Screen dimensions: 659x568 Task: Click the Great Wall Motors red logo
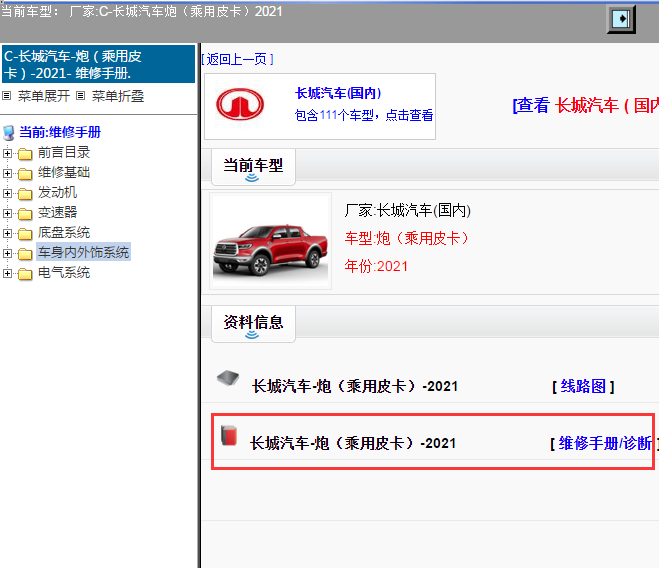[x=240, y=104]
